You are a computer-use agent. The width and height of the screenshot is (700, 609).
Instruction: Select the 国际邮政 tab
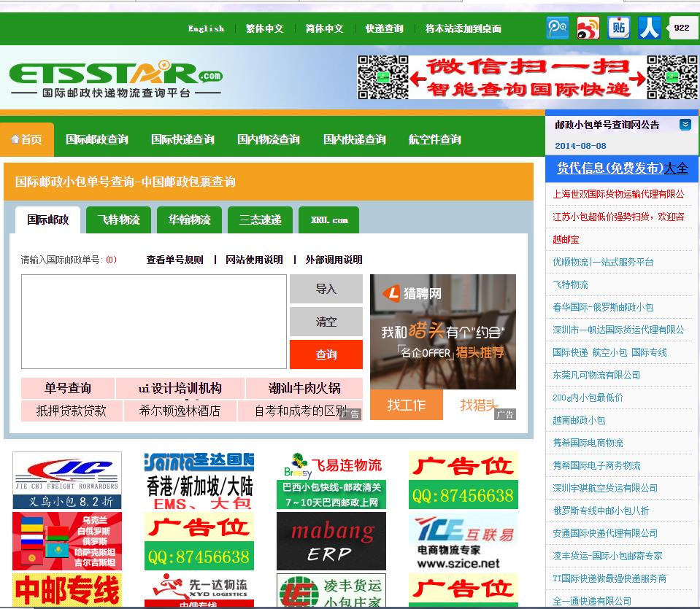pos(47,220)
